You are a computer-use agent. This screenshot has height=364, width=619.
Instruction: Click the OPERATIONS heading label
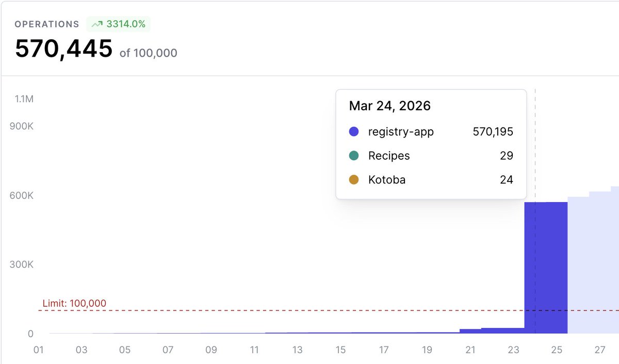47,24
